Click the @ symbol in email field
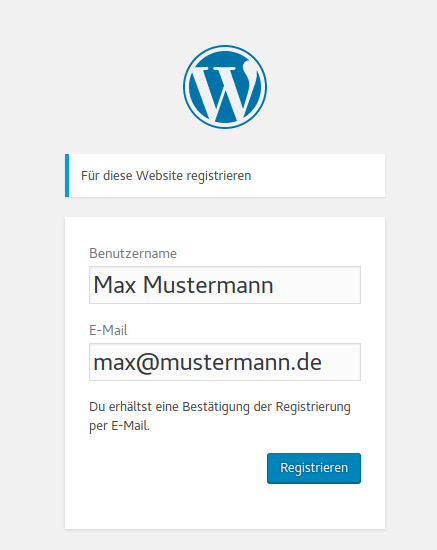Image resolution: width=437 pixels, height=550 pixels. 148,363
